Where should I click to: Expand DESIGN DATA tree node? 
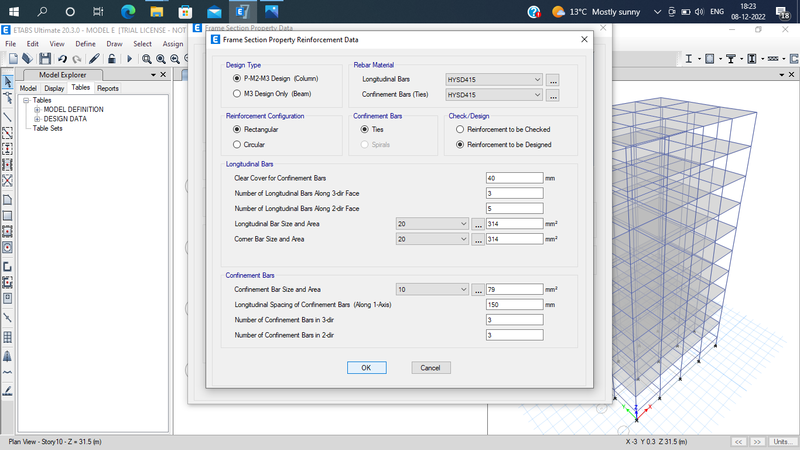37,119
